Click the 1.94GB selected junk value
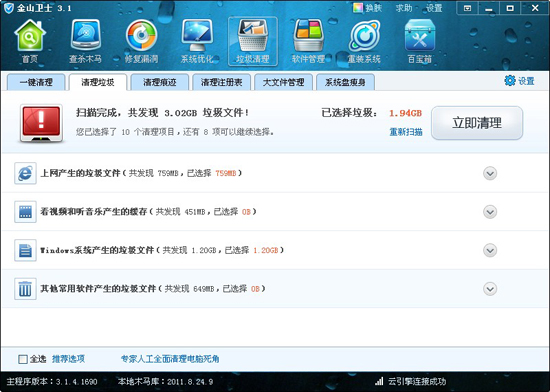 click(x=405, y=113)
